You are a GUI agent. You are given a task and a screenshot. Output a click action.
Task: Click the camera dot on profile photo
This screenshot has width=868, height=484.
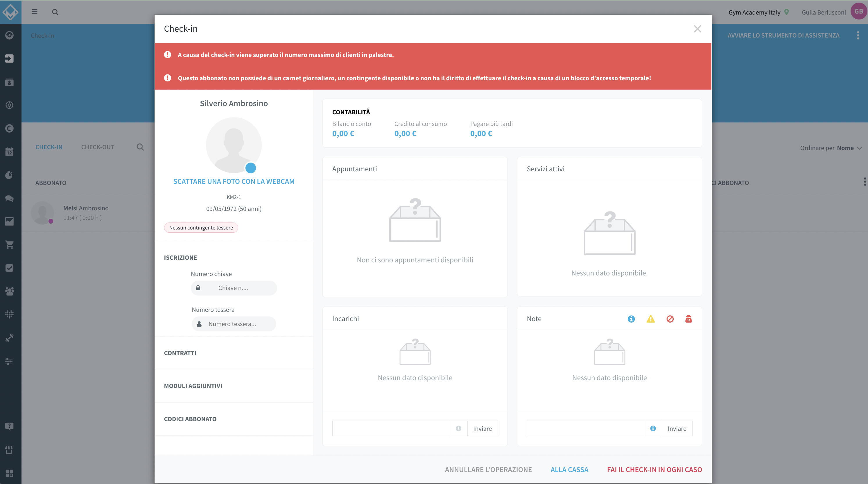click(x=250, y=168)
